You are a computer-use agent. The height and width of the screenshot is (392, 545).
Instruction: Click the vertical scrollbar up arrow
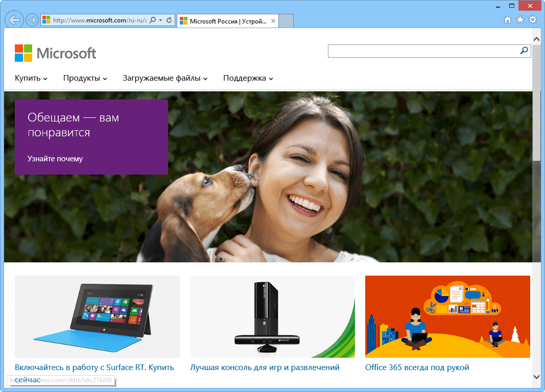536,38
